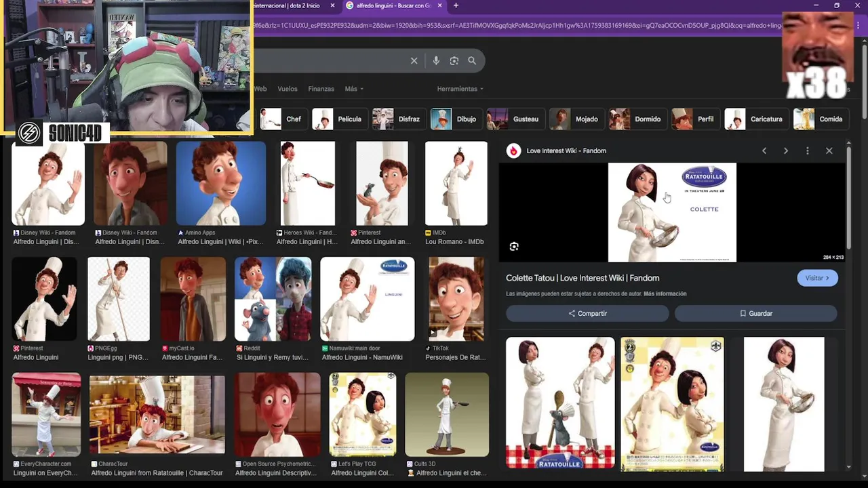Expand the Más dropdown menu
The width and height of the screenshot is (868, 488).
[354, 89]
